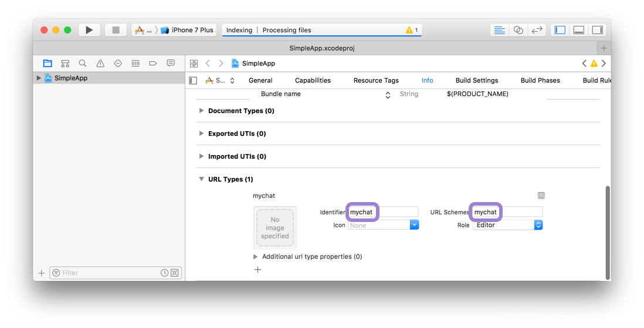
Task: Toggle the debug area visibility
Action: coord(579,30)
